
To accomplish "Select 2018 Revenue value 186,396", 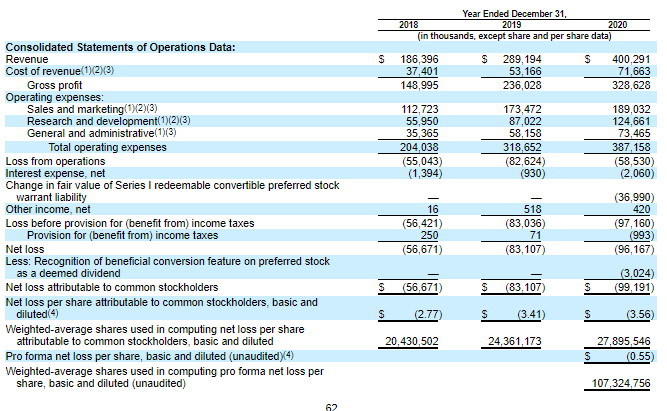I will [x=419, y=59].
